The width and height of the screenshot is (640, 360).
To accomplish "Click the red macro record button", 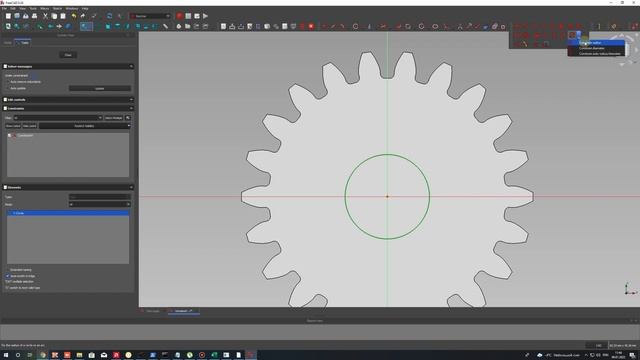I will 180,16.
